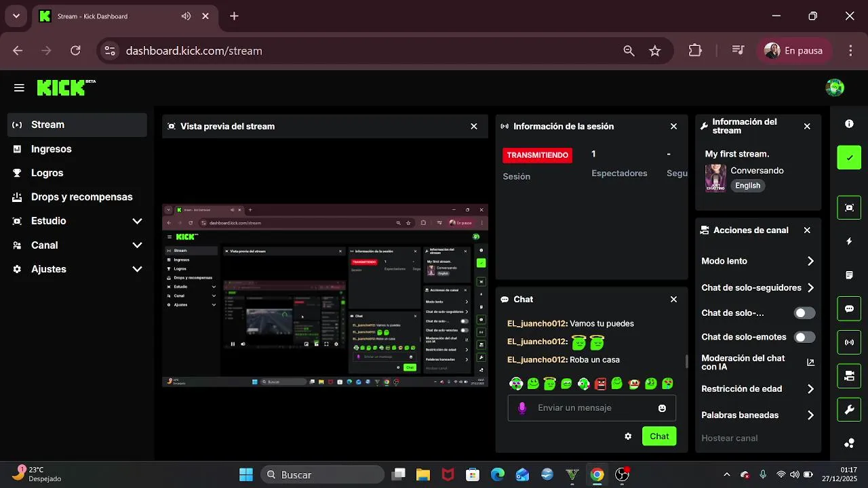Open the emoji picker smiley in message box
The width and height of the screenshot is (868, 488).
point(662,408)
